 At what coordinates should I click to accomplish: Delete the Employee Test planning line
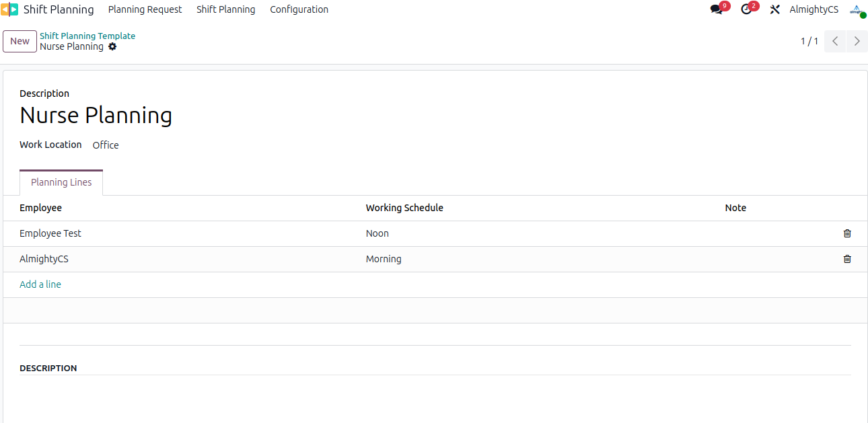coord(847,233)
